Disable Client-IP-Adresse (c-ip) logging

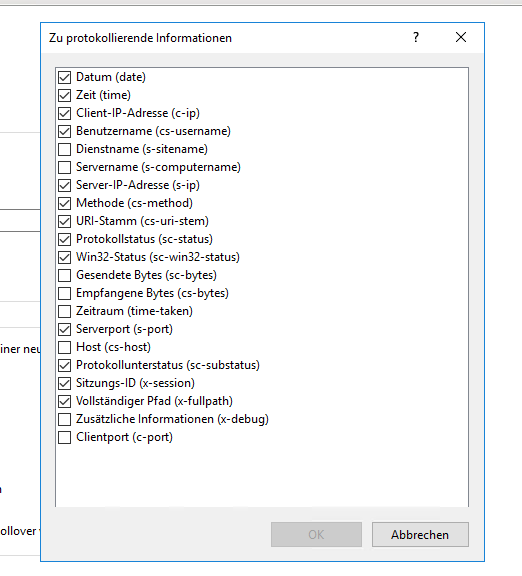point(65,113)
